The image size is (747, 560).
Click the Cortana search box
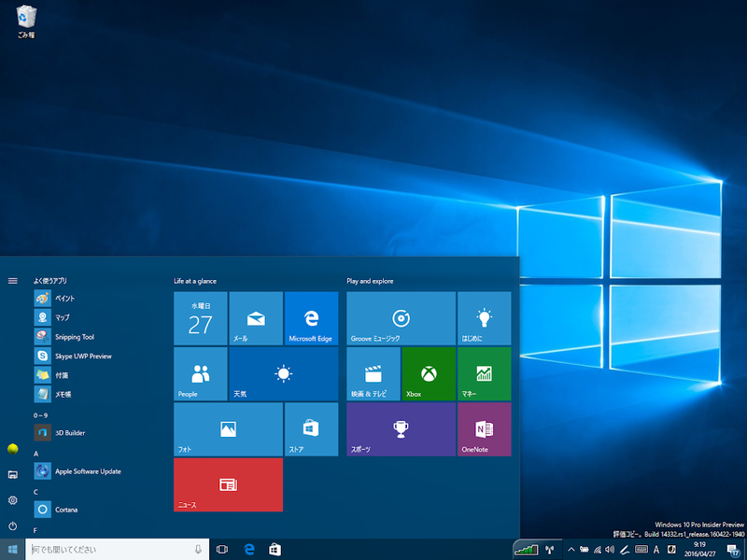tap(112, 550)
